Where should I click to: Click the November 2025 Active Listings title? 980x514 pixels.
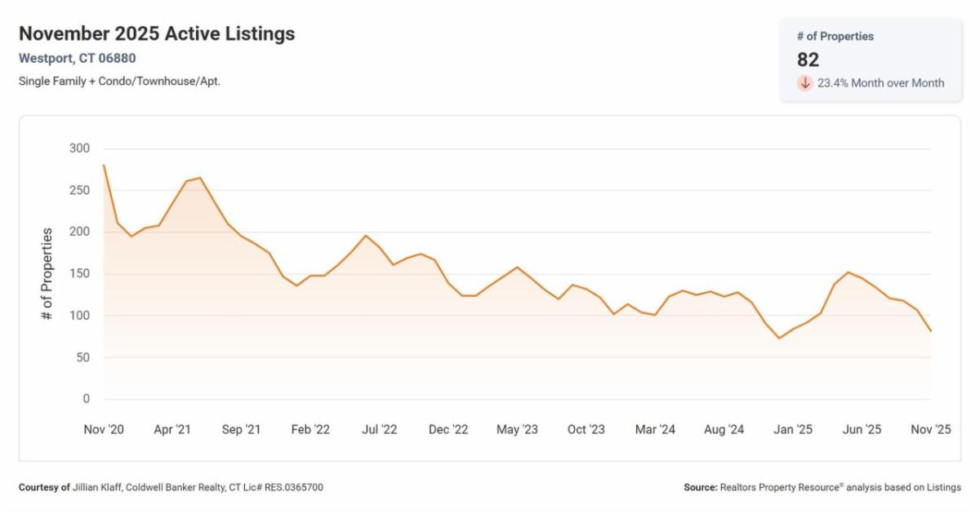pyautogui.click(x=157, y=33)
